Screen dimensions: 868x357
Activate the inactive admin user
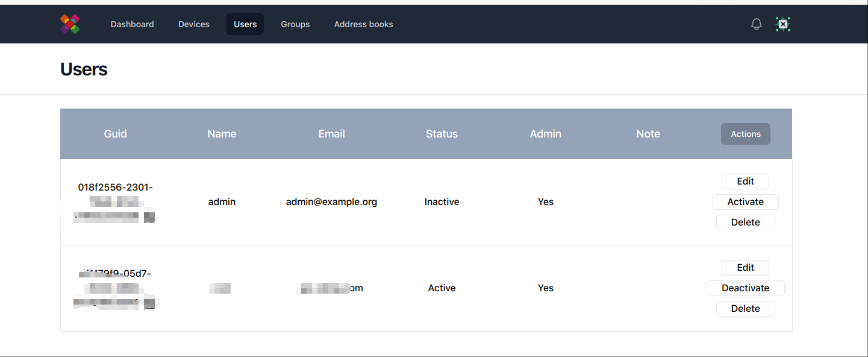(745, 202)
